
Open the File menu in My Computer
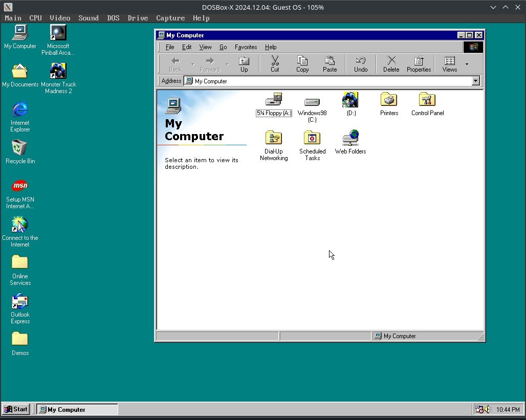[170, 47]
